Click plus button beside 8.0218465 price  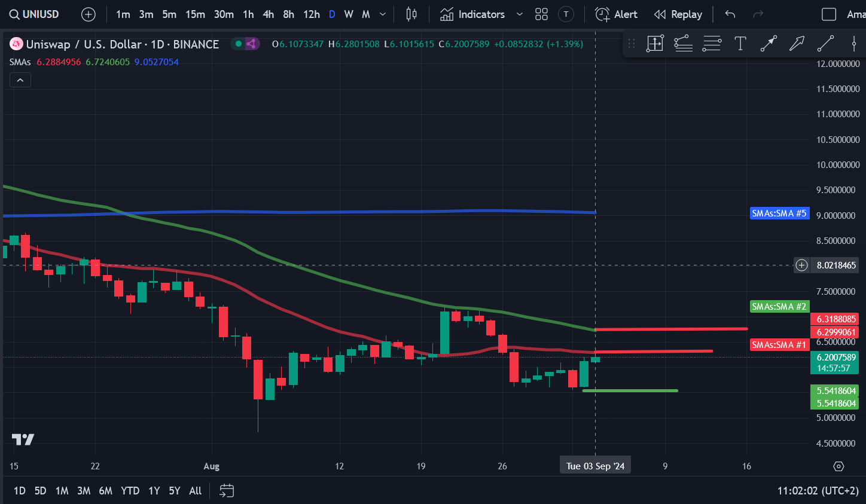[802, 265]
